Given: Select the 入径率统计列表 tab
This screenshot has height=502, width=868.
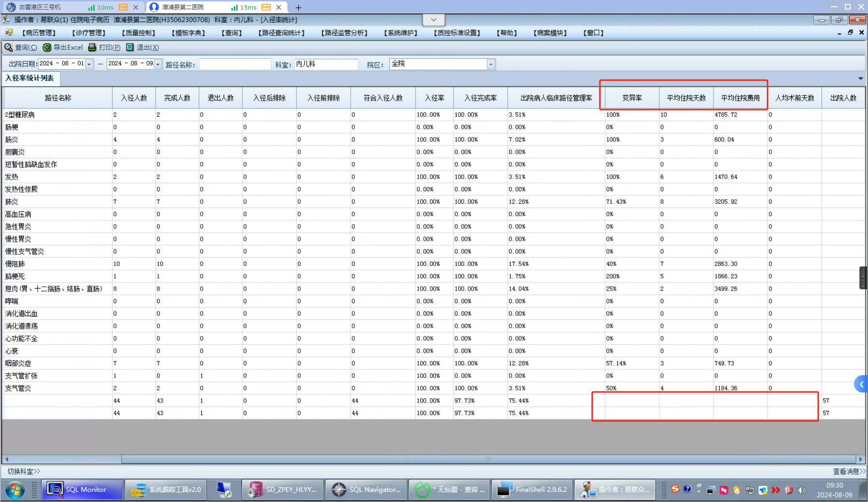Looking at the screenshot, I should click(29, 78).
